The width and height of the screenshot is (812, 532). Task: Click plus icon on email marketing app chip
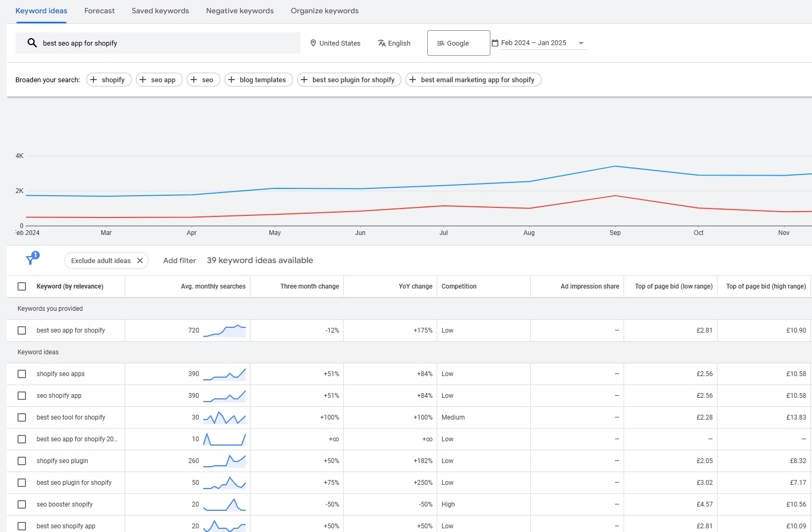[412, 80]
